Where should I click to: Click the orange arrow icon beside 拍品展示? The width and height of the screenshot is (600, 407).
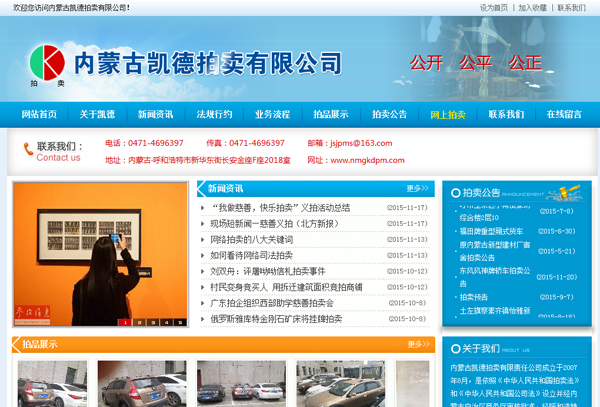tap(16, 345)
